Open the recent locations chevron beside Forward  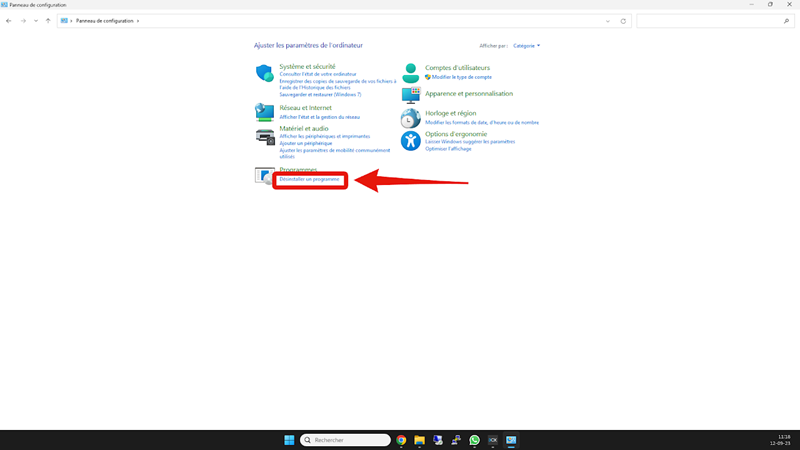point(36,20)
